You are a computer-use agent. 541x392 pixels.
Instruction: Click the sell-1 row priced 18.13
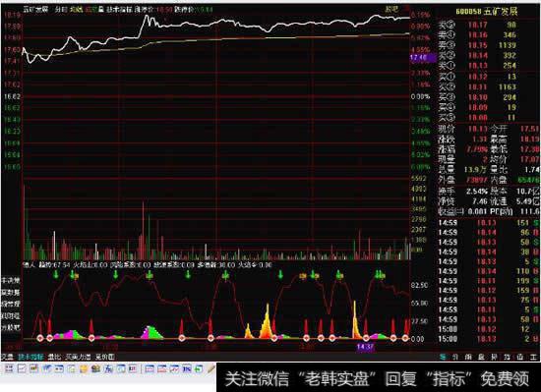pyautogui.click(x=478, y=66)
